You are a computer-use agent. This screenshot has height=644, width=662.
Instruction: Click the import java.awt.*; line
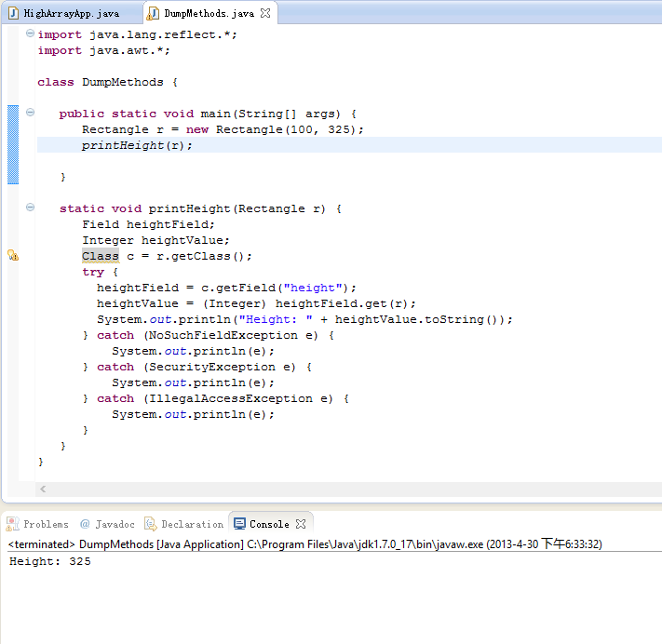coord(104,50)
